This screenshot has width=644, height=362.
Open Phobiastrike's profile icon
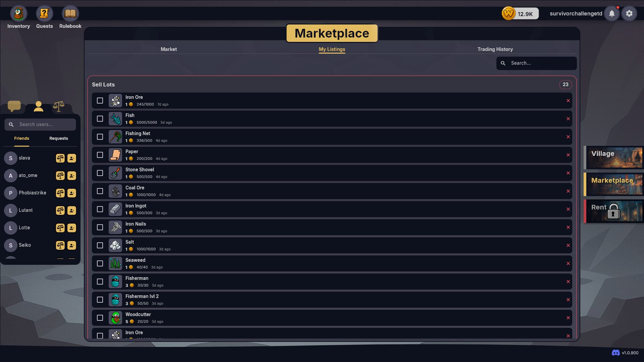(71, 193)
